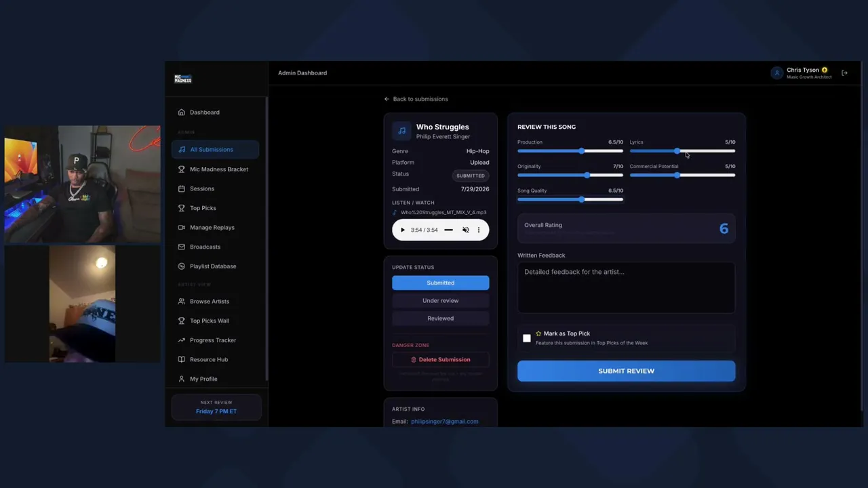Click the gold badge next to Chris Tyson
868x488 pixels.
click(825, 70)
